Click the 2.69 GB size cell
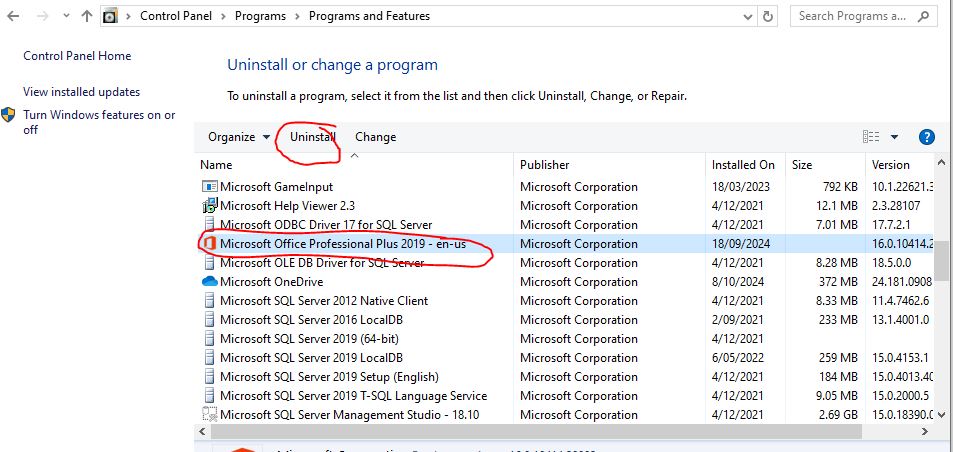 point(837,415)
